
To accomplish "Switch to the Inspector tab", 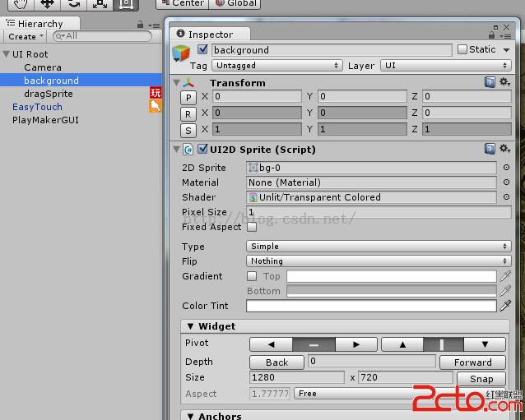I will [210, 34].
